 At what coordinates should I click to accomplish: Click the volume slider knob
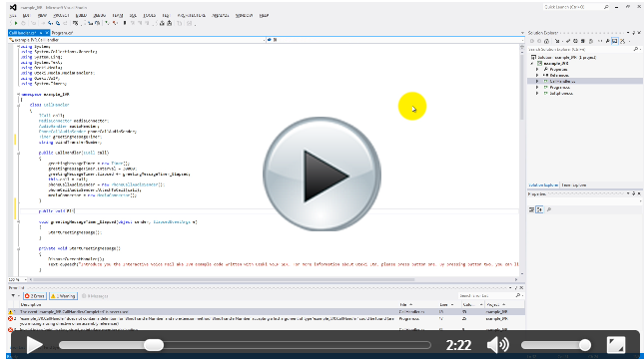click(x=585, y=345)
